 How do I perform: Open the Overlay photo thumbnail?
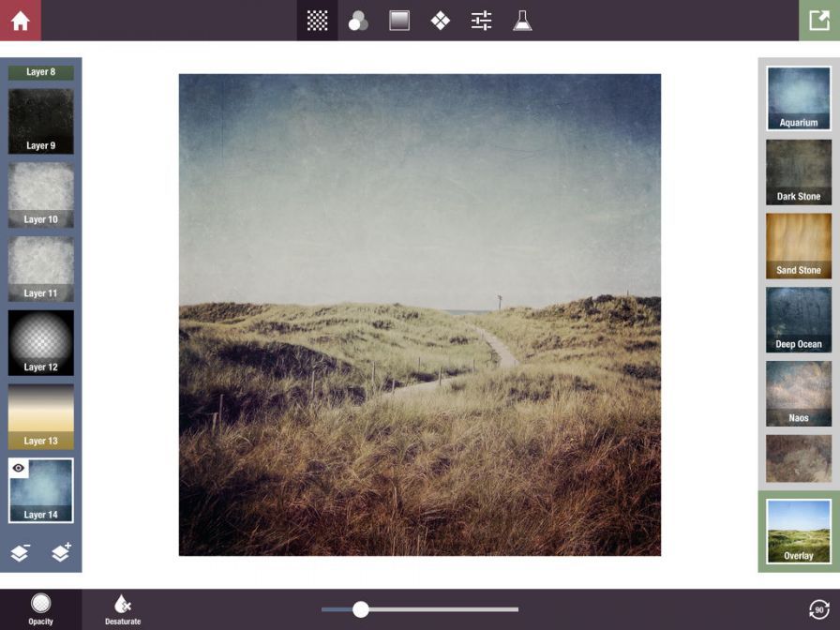[x=799, y=532]
